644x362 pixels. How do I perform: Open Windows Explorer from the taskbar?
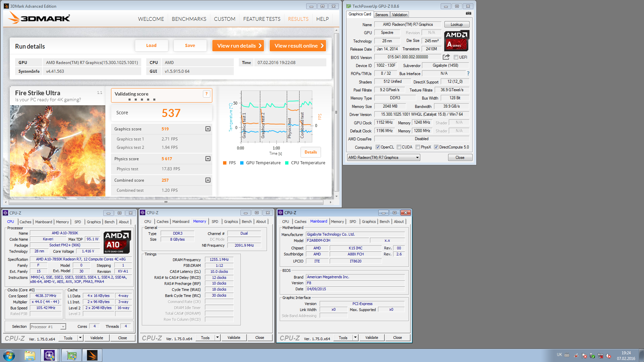point(30,355)
